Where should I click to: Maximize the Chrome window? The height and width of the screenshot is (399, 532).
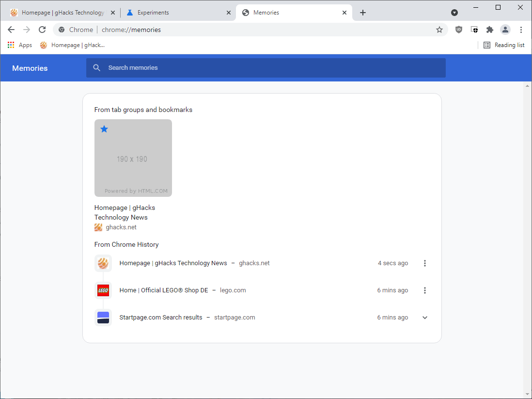click(x=498, y=7)
